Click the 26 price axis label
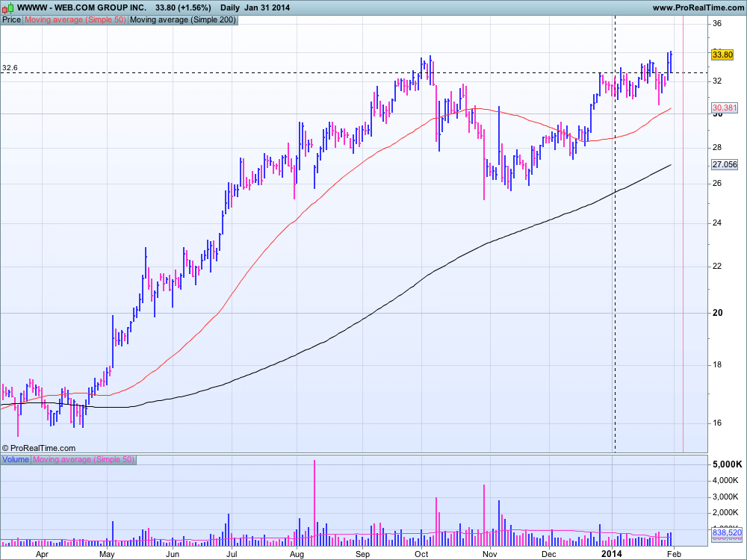The width and height of the screenshot is (747, 560). [717, 184]
